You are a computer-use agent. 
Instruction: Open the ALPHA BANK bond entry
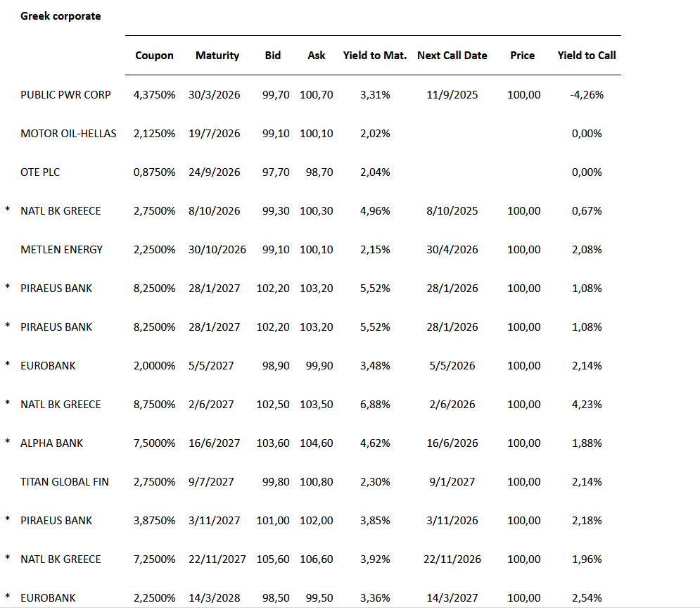(51, 443)
